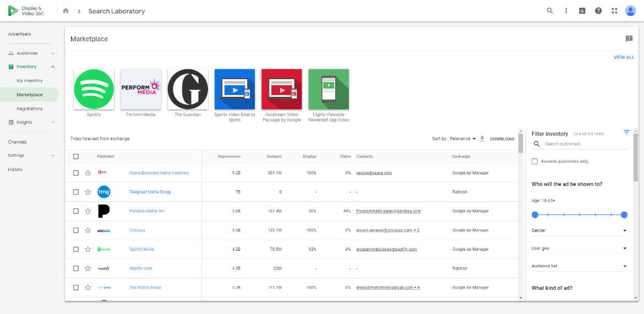Enable Favorite publishers only checkbox
644x314 pixels.
(x=534, y=161)
